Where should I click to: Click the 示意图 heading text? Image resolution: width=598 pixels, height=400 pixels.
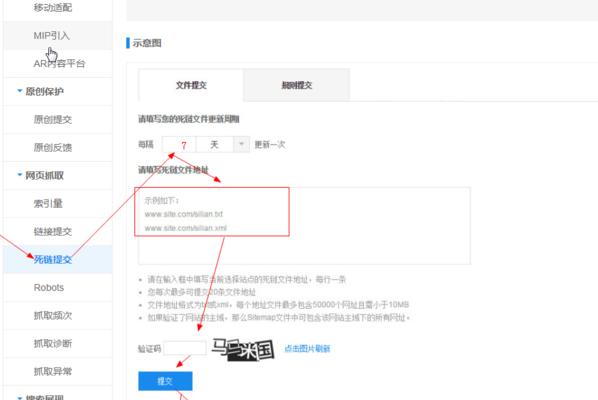coord(147,43)
